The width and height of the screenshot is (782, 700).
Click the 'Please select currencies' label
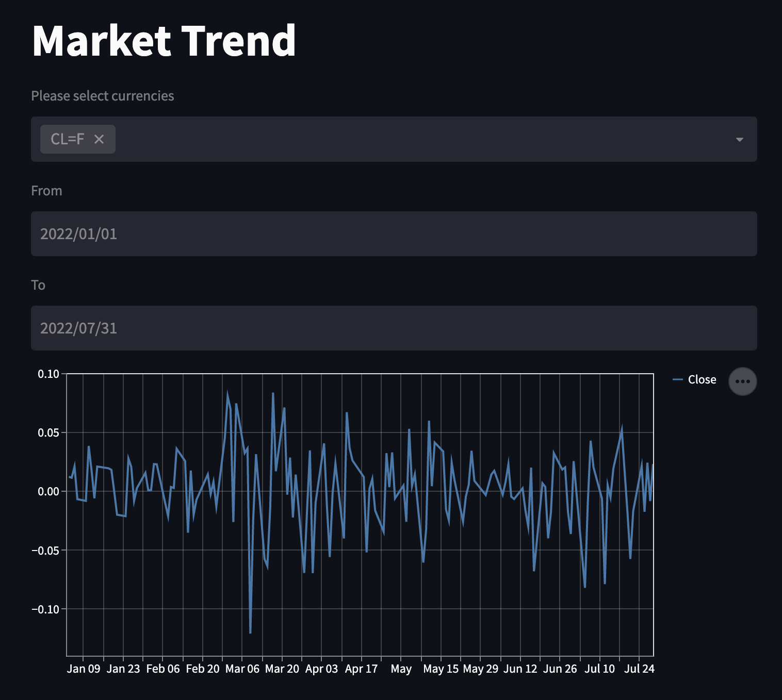[x=103, y=96]
